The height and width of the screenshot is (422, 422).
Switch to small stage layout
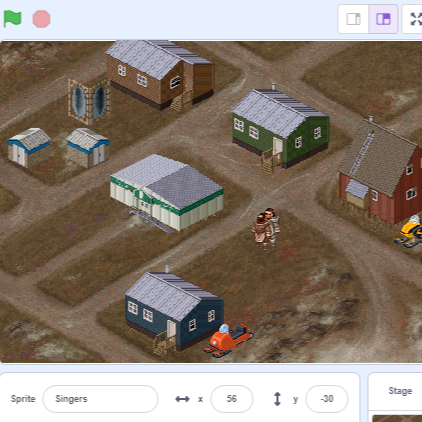(353, 19)
